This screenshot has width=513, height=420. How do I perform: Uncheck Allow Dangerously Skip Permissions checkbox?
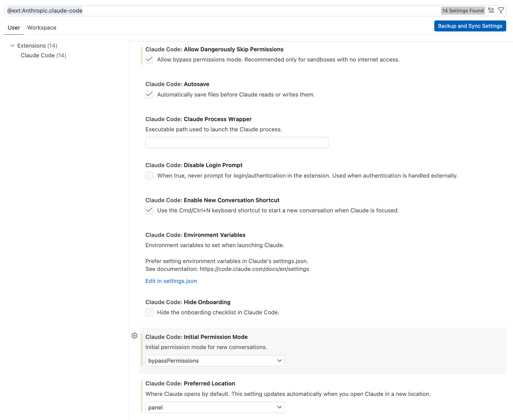149,60
